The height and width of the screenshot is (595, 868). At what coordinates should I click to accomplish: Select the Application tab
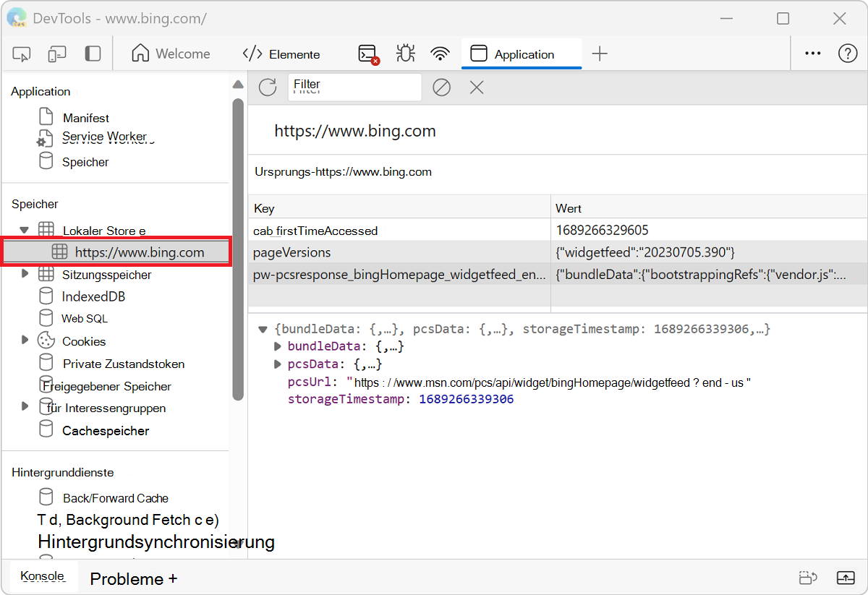[522, 54]
